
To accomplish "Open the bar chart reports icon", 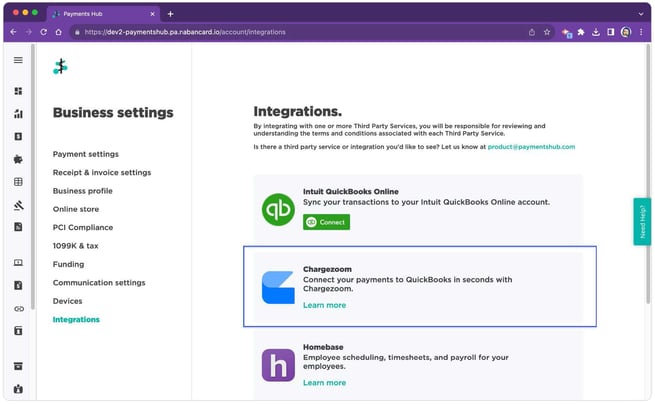I will click(x=18, y=114).
